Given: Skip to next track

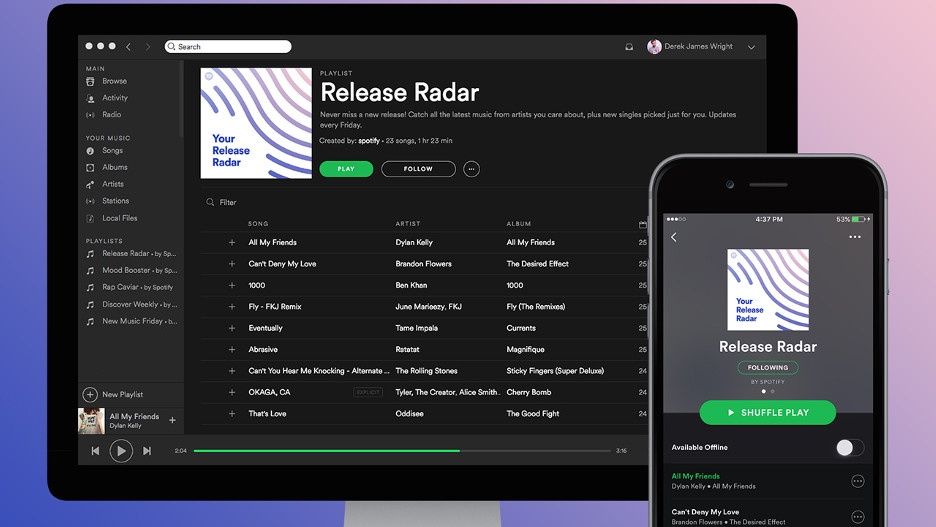Looking at the screenshot, I should (147, 451).
